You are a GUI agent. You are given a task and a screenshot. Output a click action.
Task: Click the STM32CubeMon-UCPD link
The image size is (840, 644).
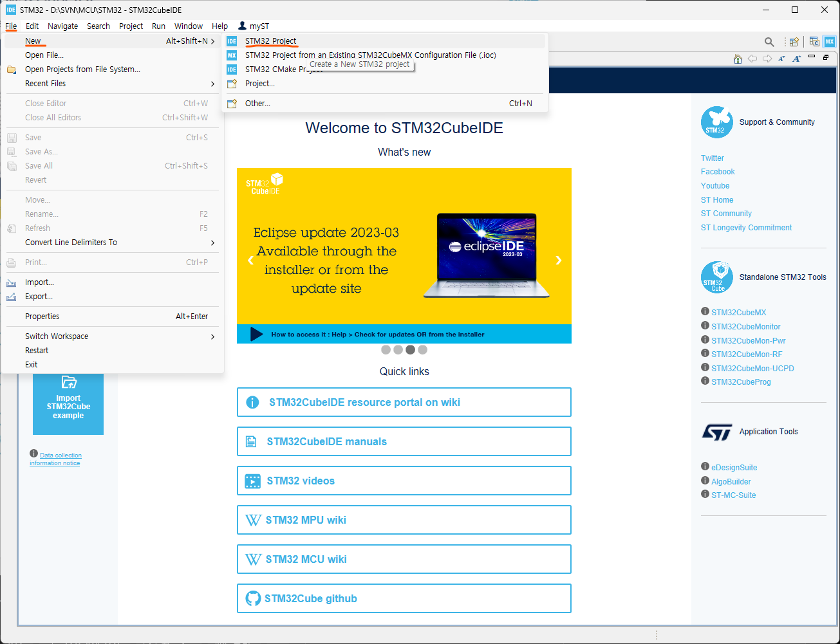(x=752, y=369)
